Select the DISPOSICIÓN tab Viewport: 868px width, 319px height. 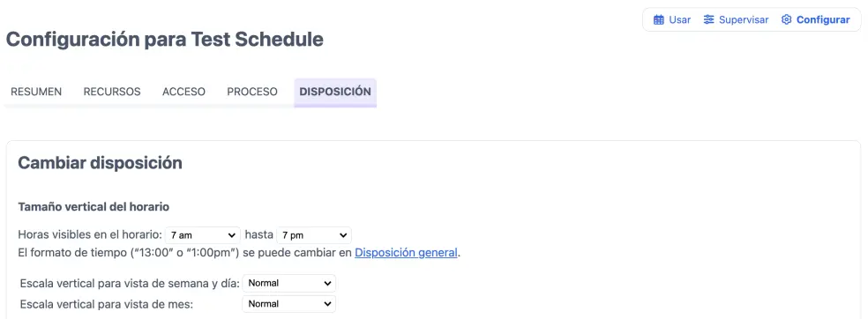335,92
